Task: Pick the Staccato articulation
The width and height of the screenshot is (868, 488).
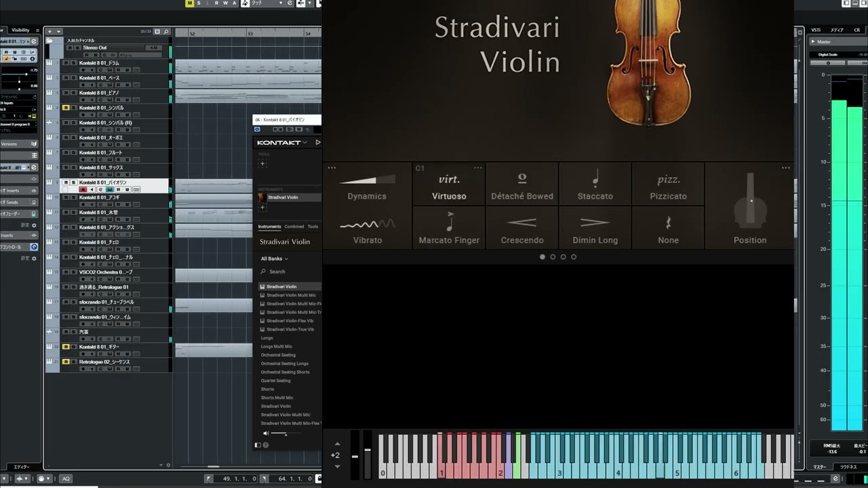Action: (x=595, y=184)
